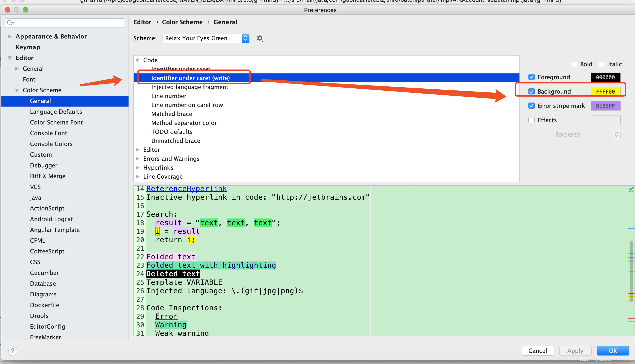Open the Foreground color swatch 000000
635x364 pixels.
[x=605, y=77]
